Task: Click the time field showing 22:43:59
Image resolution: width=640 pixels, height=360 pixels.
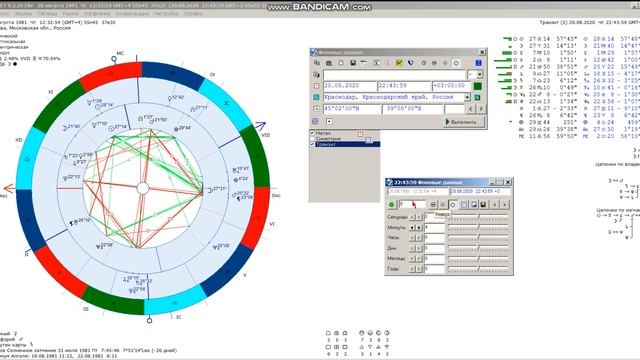Action: (x=404, y=86)
